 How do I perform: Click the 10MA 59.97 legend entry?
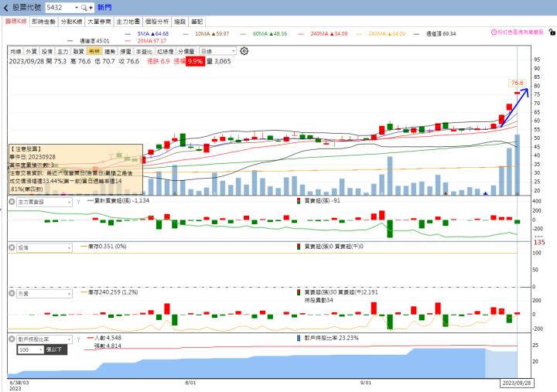coord(207,34)
